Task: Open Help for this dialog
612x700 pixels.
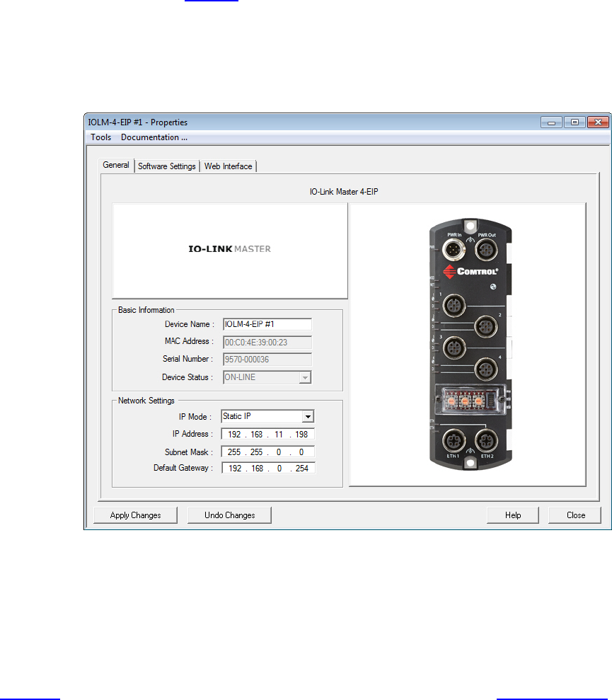Action: point(513,515)
